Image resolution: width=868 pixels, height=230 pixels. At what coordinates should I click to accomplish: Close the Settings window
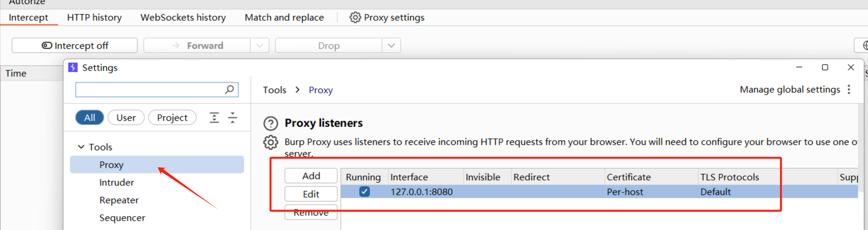(851, 68)
